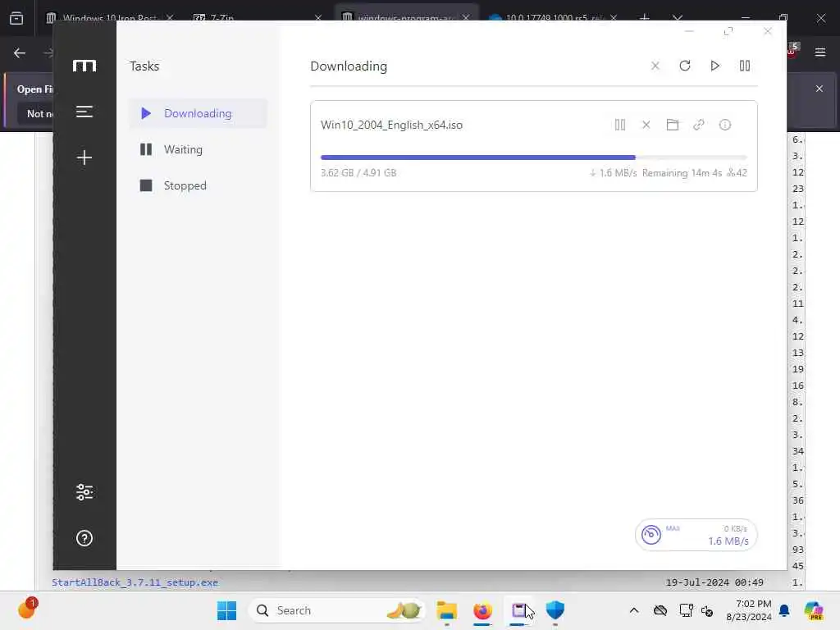Switch to the Windows 10 Iron Port tab

[110, 18]
